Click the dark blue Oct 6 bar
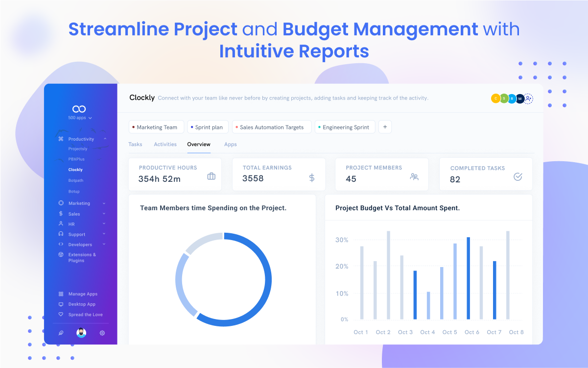588x368 pixels. coord(468,278)
